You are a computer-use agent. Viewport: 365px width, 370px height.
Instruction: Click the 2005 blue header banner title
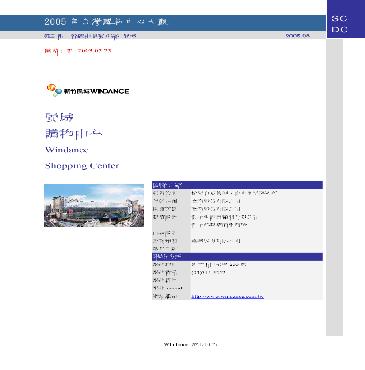coord(106,22)
